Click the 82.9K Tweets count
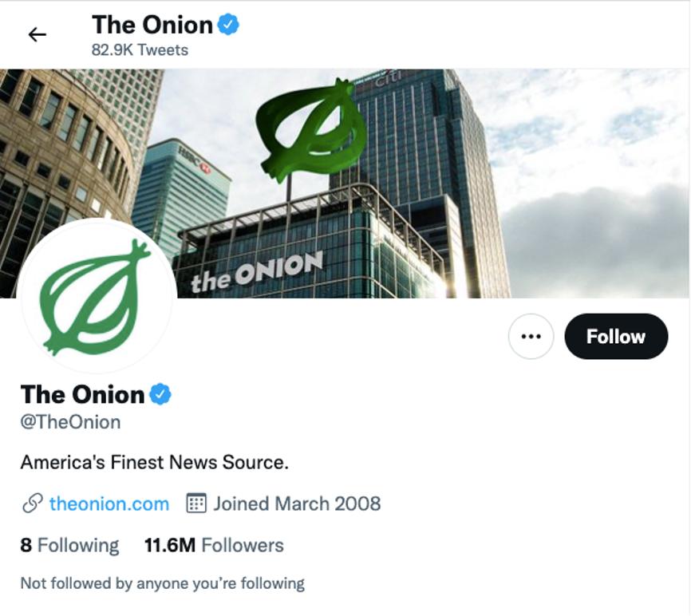691x616 pixels. 140,49
